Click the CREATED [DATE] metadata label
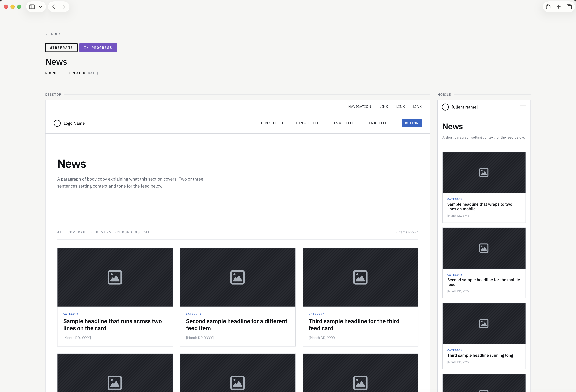The width and height of the screenshot is (576, 392). coord(83,73)
